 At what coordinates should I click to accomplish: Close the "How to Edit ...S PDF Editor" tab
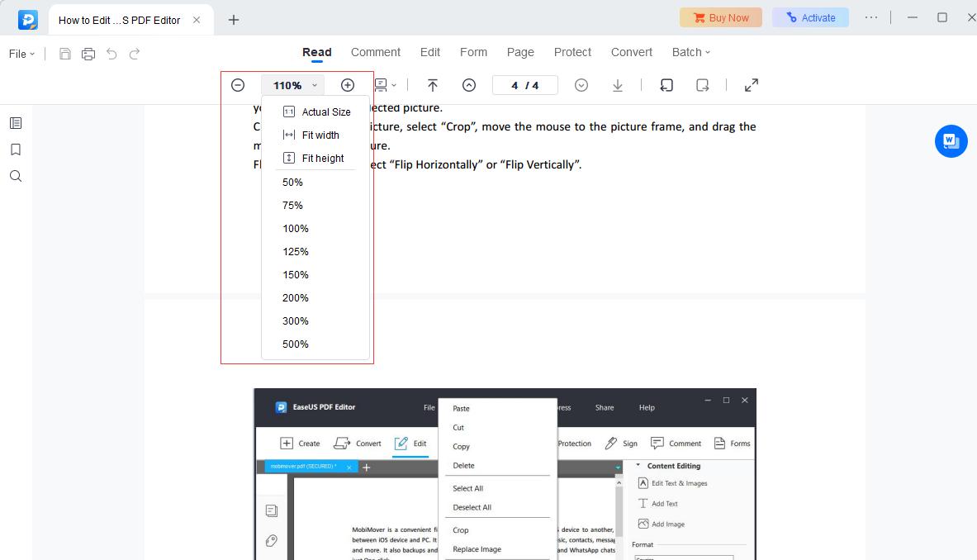coord(197,20)
